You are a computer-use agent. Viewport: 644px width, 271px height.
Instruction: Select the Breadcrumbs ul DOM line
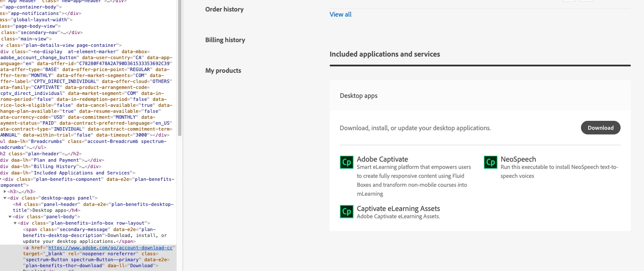pos(83,144)
